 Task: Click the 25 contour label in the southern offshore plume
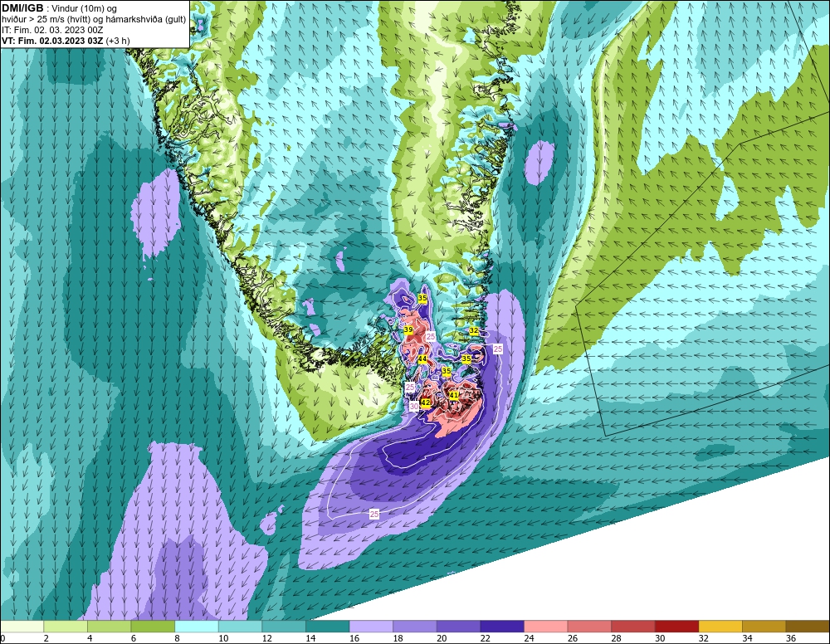pos(374,514)
